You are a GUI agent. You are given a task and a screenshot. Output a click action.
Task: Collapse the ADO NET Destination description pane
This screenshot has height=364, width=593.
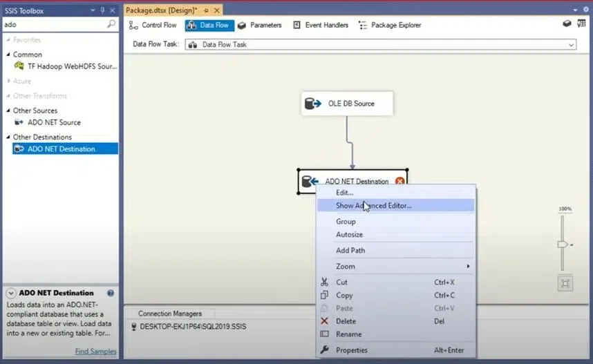coord(11,293)
